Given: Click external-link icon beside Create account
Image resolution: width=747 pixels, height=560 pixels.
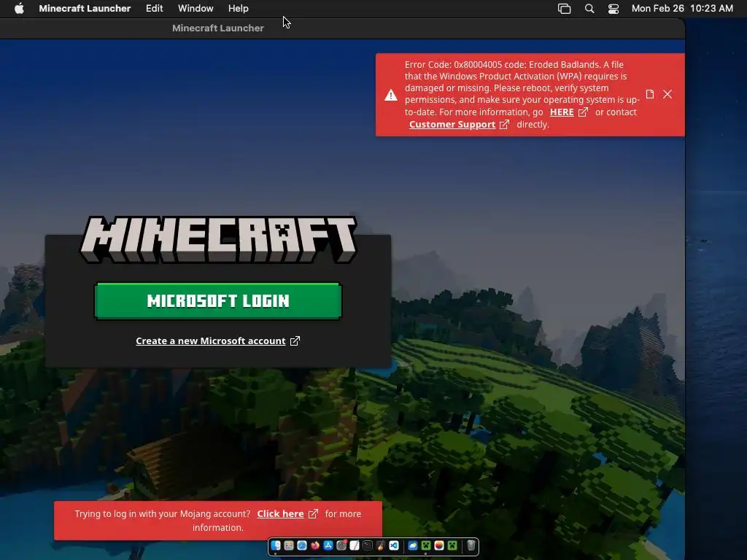Looking at the screenshot, I should (x=295, y=341).
